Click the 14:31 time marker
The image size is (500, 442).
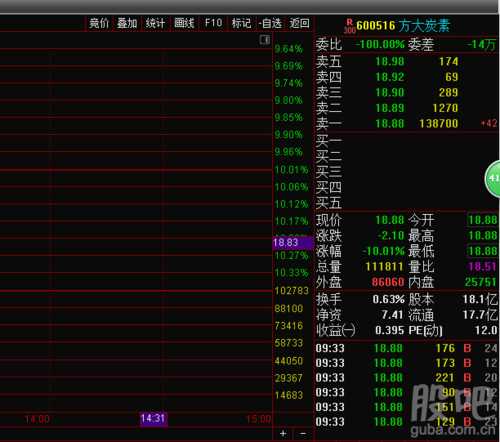point(153,419)
